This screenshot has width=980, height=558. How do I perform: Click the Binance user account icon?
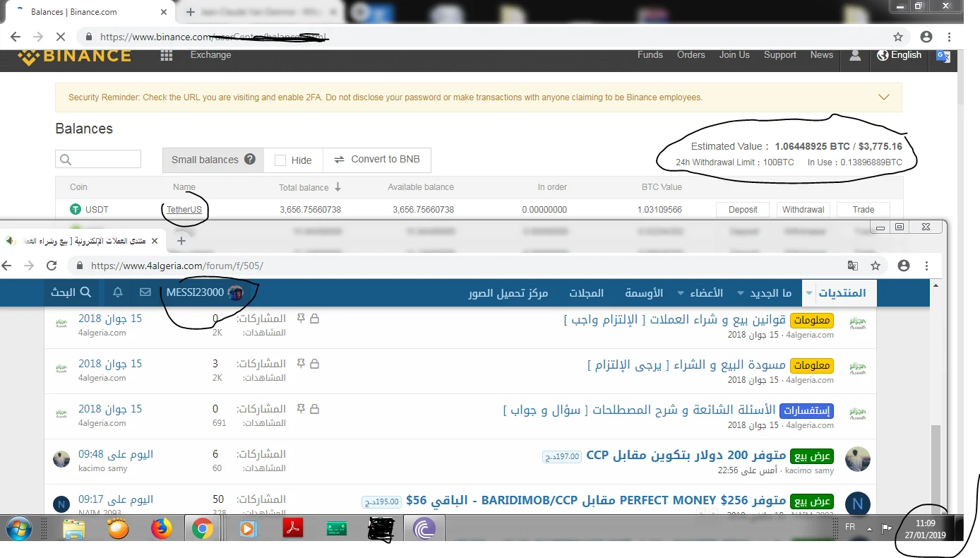pyautogui.click(x=855, y=56)
